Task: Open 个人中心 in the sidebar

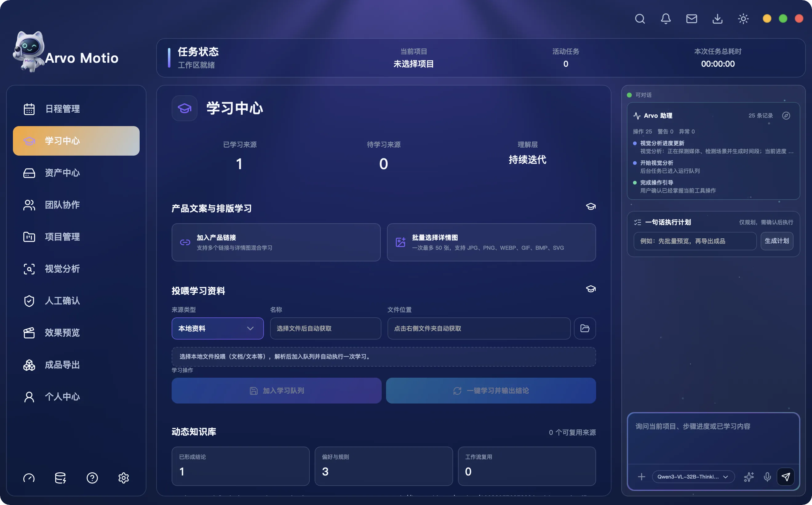Action: [x=76, y=397]
